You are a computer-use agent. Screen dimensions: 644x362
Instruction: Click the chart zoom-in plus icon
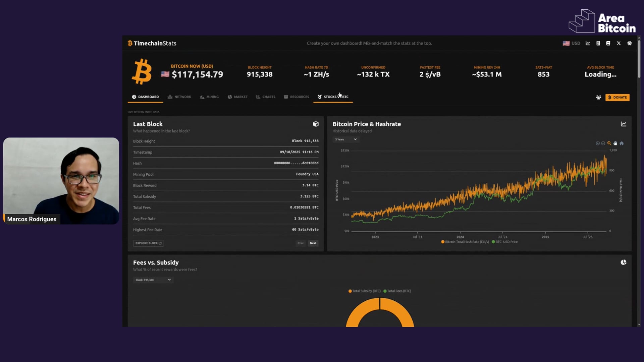pyautogui.click(x=597, y=143)
